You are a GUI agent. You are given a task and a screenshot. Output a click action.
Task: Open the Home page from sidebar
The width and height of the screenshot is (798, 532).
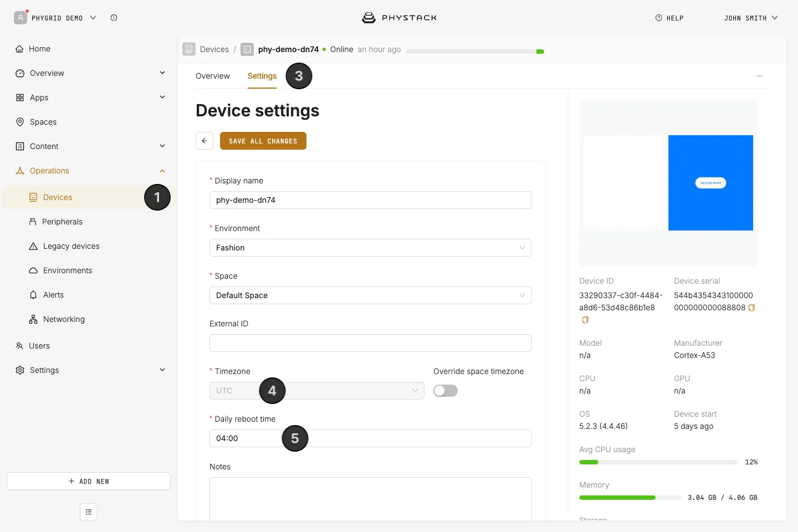point(33,49)
